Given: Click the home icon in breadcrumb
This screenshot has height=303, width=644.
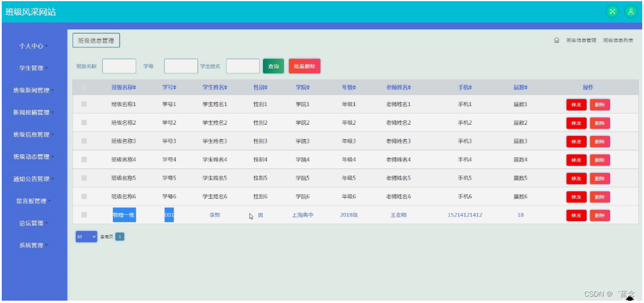Looking at the screenshot, I should tap(556, 40).
